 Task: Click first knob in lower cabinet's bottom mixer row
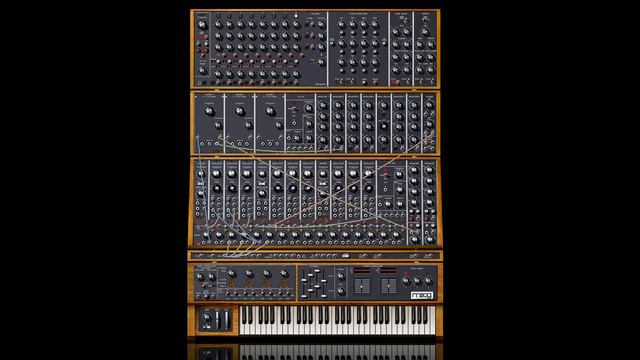pos(206,235)
